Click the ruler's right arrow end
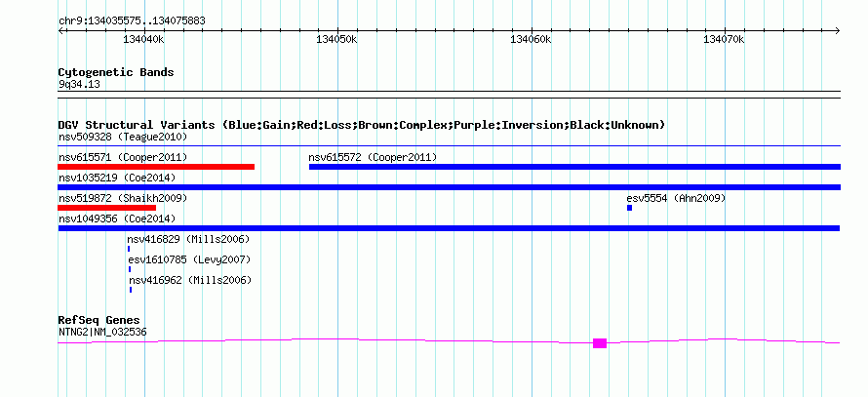868x397 pixels. point(838,30)
